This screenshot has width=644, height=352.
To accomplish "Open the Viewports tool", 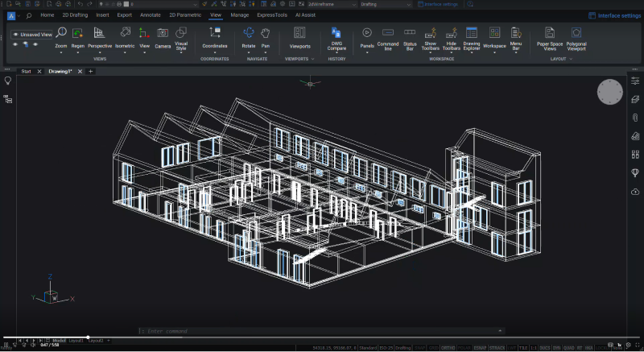I will 299,32.
